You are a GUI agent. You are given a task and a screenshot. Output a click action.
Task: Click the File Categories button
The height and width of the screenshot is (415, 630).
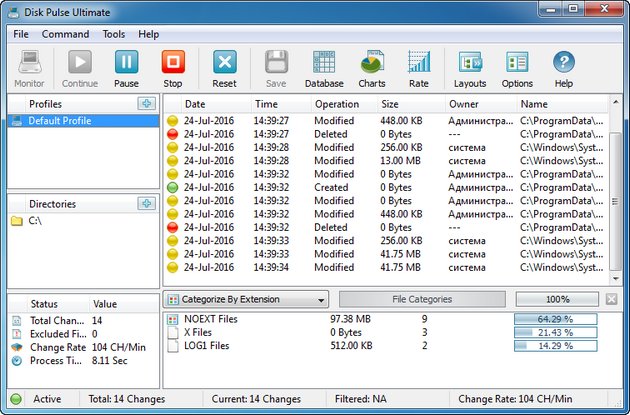click(422, 299)
